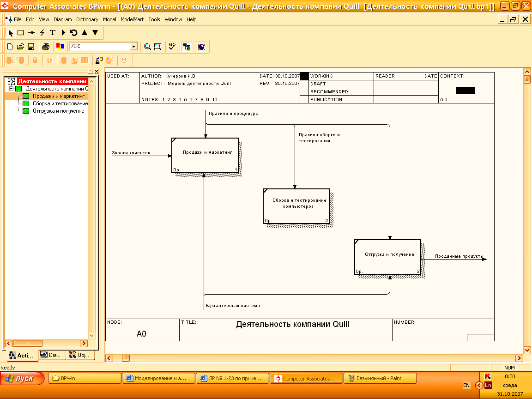Toggle the ModelMart globe toolbar icon

pyautogui.click(x=201, y=47)
